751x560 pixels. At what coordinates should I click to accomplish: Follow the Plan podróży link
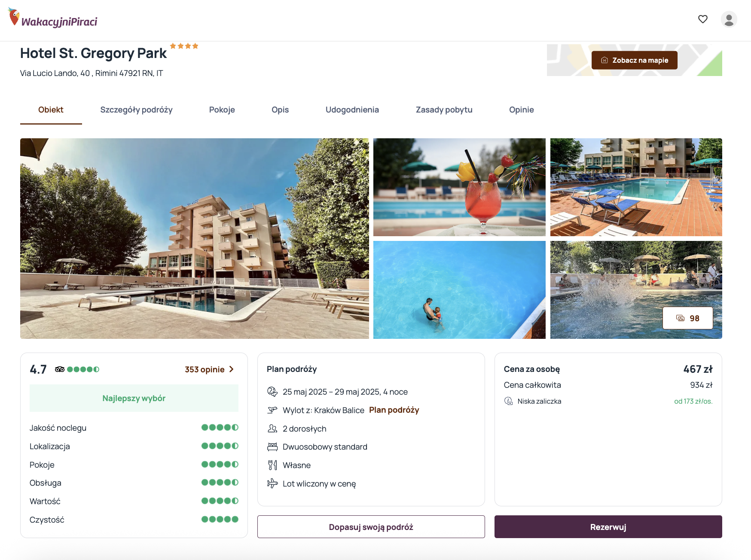pos(394,410)
